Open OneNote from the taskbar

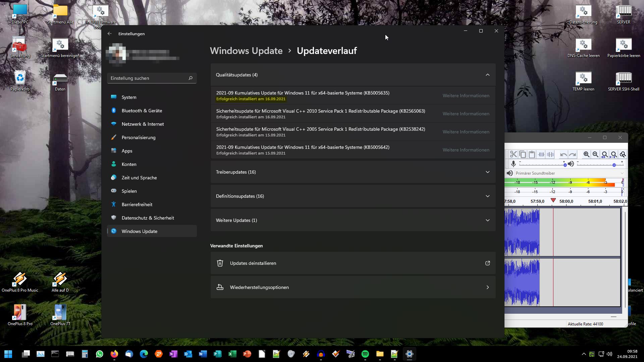pos(173,354)
